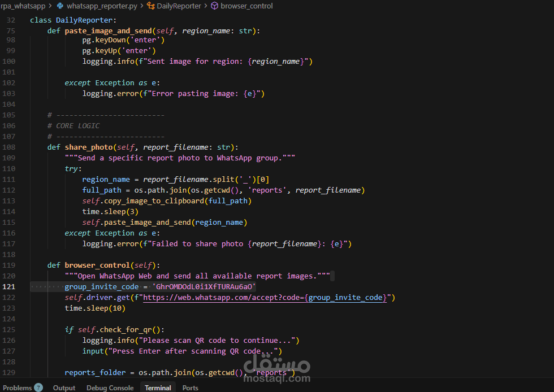This screenshot has height=392, width=554.
Task: Click logging.error "Error pasting image" line
Action: tap(174, 94)
